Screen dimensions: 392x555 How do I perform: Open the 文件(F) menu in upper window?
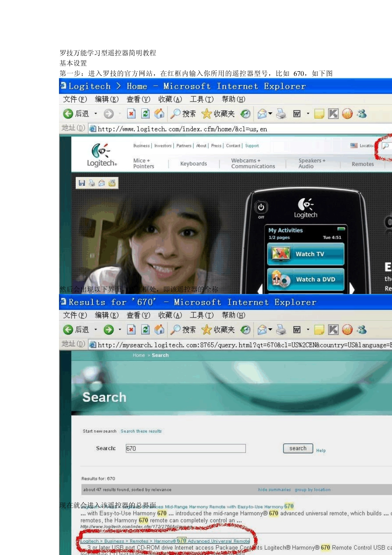coord(75,99)
